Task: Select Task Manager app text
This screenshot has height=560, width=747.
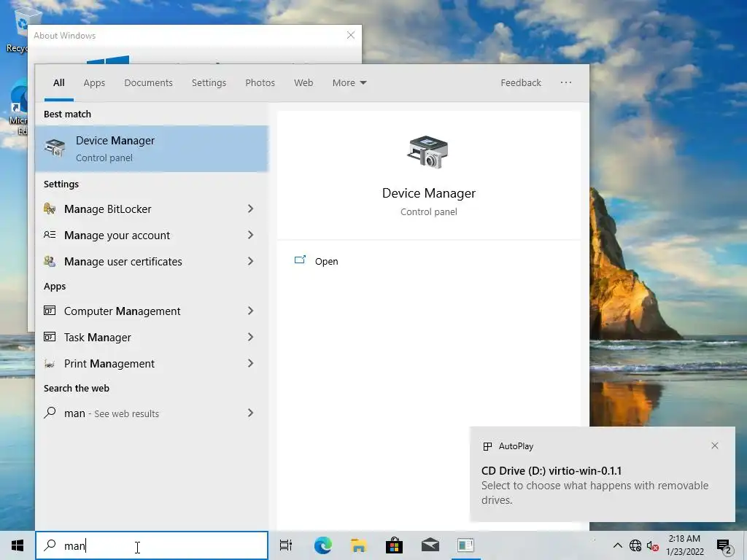Action: (x=97, y=338)
